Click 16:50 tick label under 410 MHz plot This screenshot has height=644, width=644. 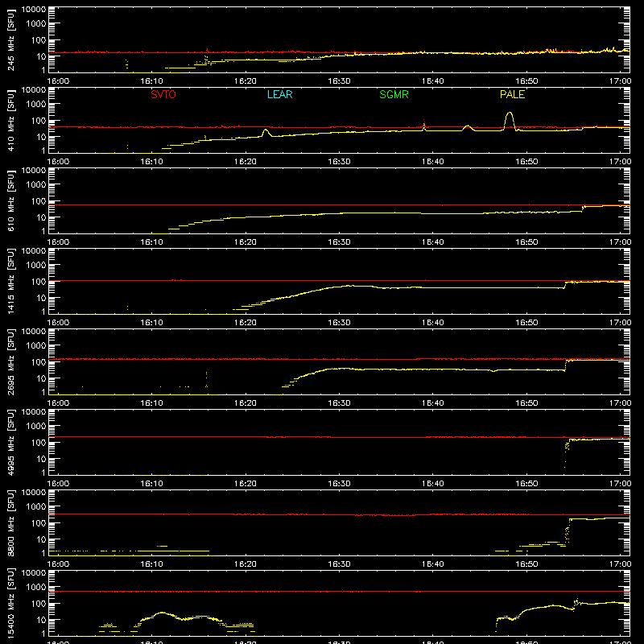[x=526, y=162]
